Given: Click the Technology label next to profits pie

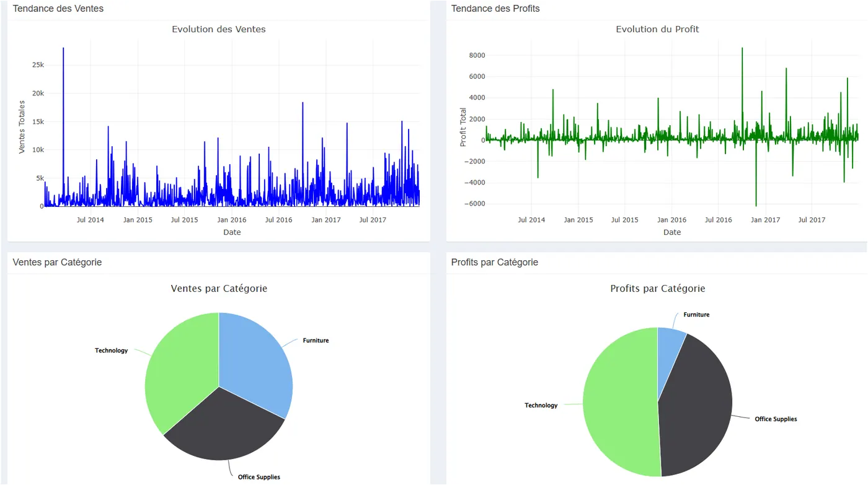Looking at the screenshot, I should point(541,406).
